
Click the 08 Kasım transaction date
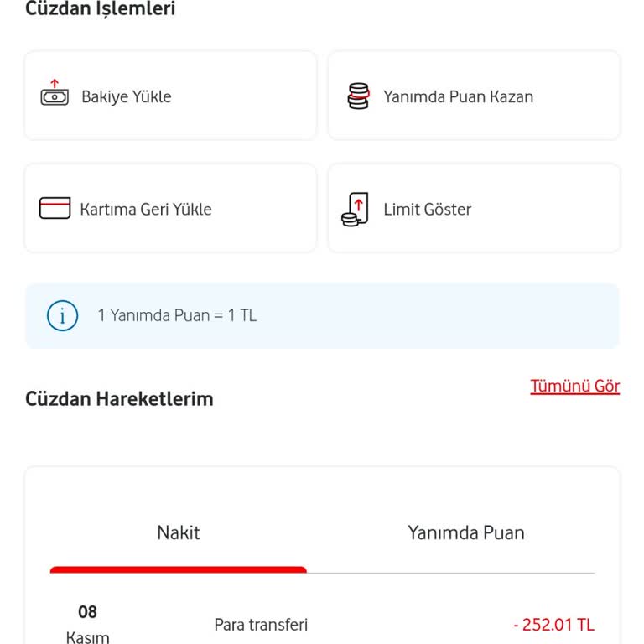(87, 624)
